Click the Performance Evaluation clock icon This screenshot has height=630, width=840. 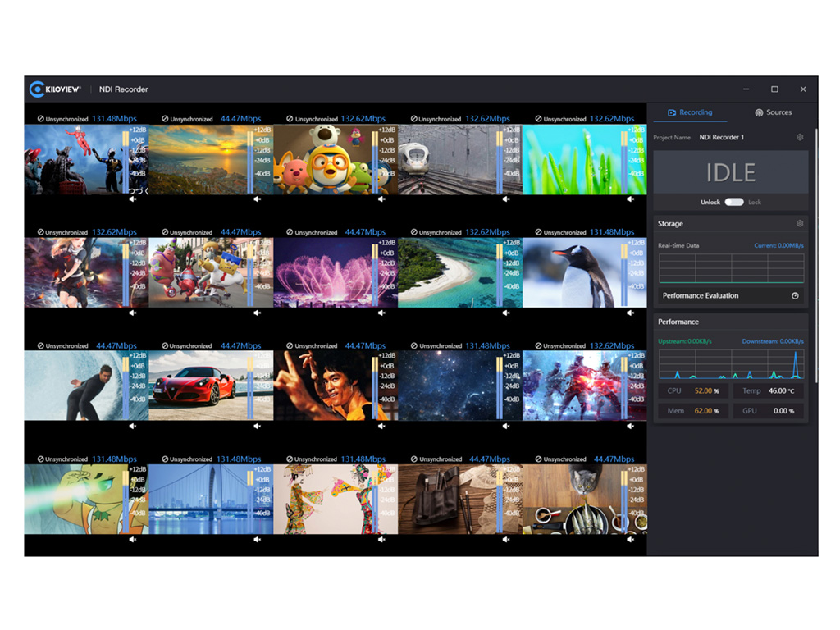click(x=794, y=295)
